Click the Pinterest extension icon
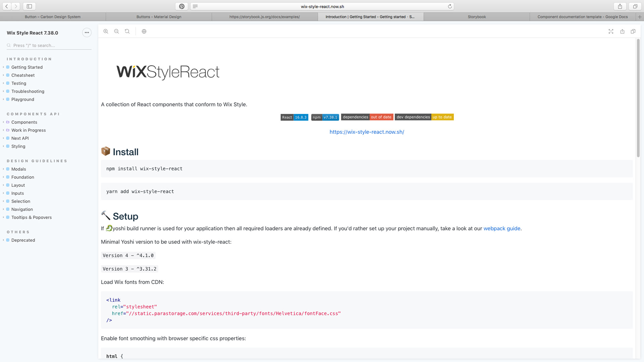This screenshot has width=644, height=362. pyautogui.click(x=181, y=6)
